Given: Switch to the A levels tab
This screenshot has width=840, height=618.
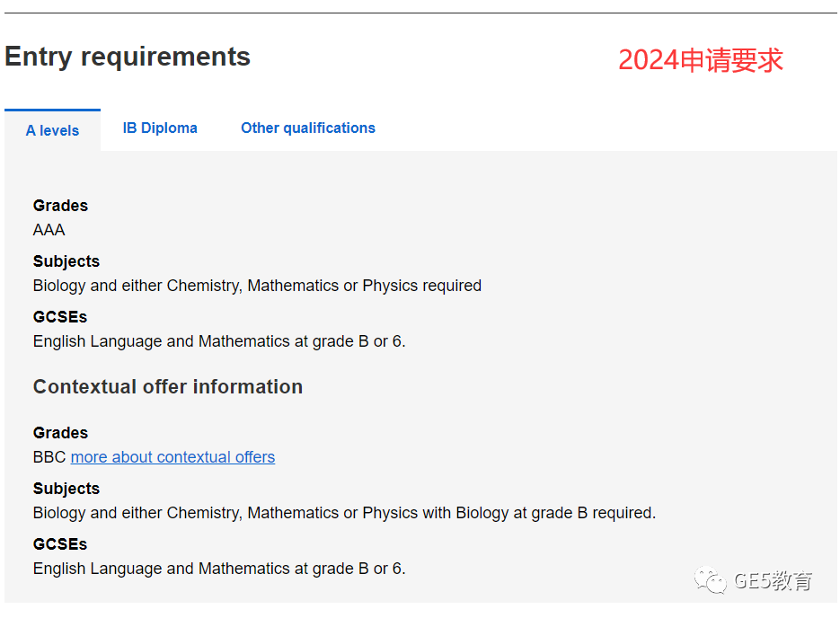Looking at the screenshot, I should [52, 130].
